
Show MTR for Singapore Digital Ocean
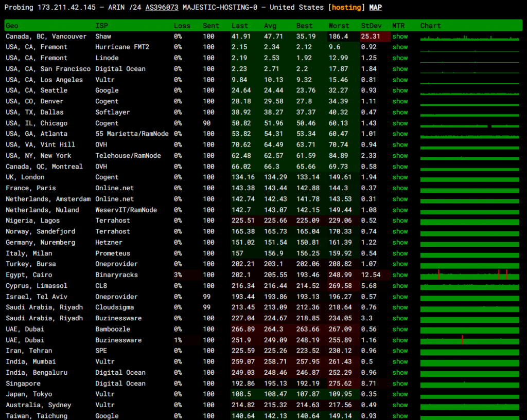400,384
